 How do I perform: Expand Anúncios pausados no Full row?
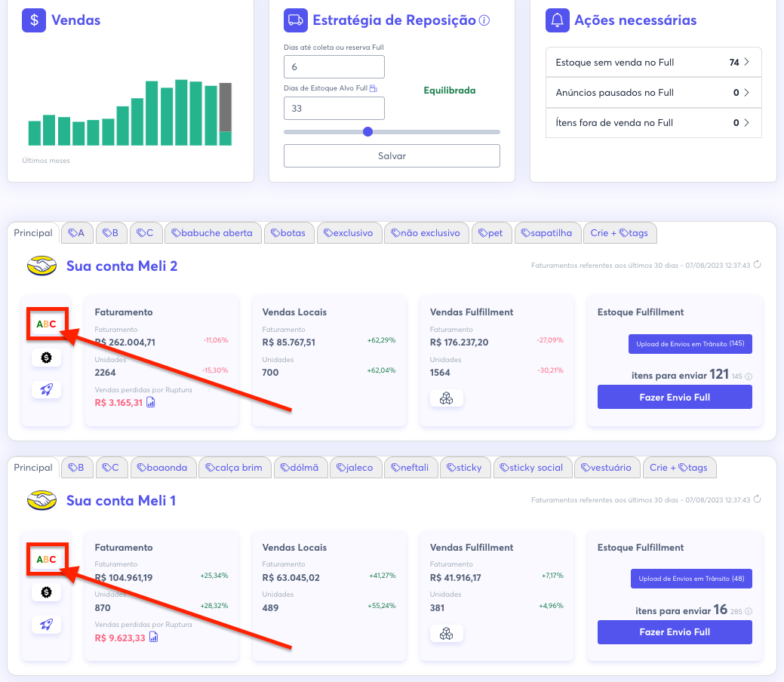click(x=653, y=93)
